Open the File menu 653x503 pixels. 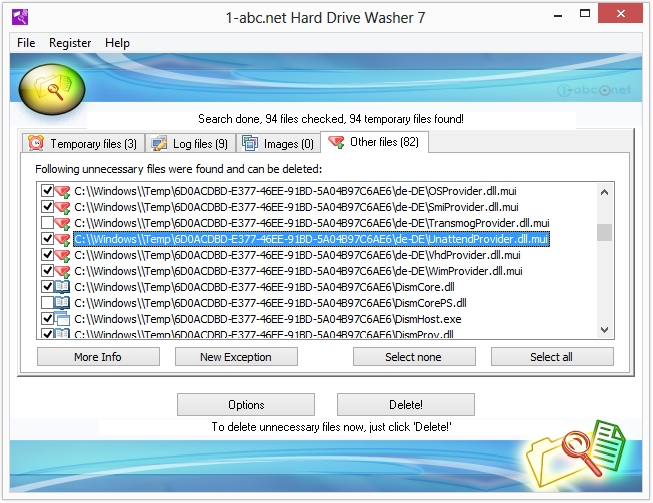[x=26, y=43]
